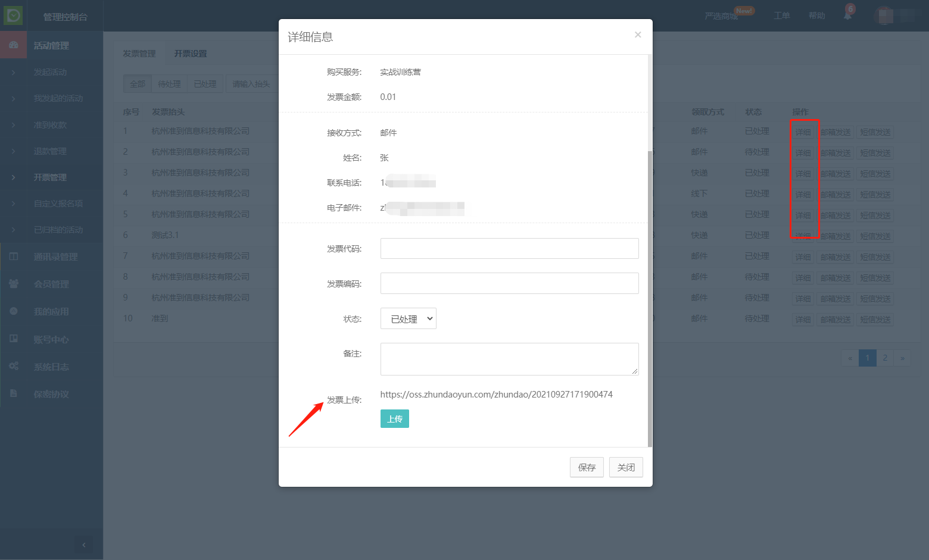Switch to the 开票设置 tab
929x560 pixels.
pyautogui.click(x=191, y=54)
